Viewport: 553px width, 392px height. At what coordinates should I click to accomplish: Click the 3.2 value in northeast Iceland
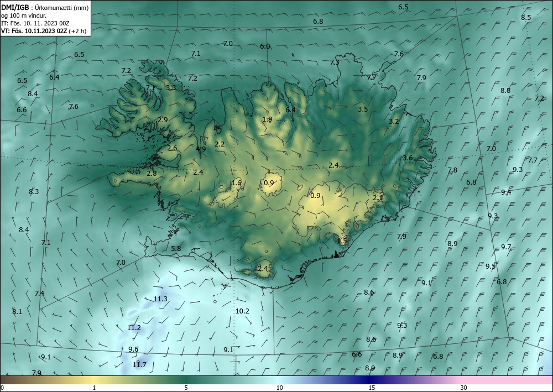pos(394,122)
